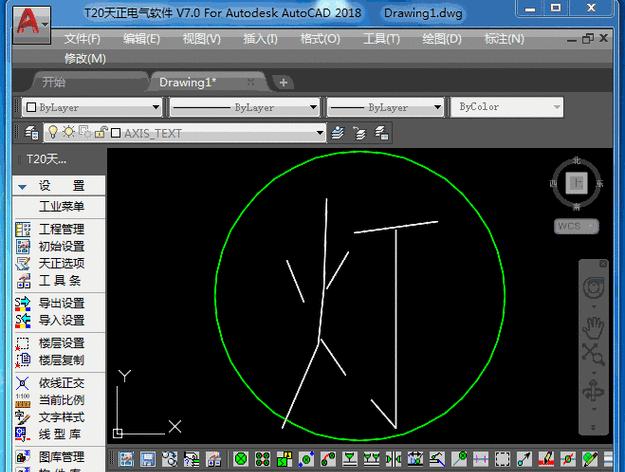The width and height of the screenshot is (625, 472).
Task: Click the navigation wheel icon
Action: point(594,287)
